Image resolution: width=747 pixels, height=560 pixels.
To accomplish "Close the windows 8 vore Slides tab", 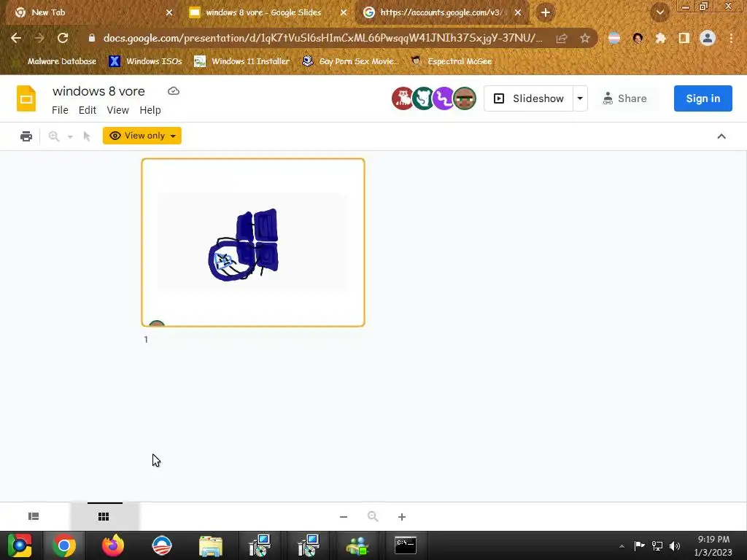I will [343, 13].
